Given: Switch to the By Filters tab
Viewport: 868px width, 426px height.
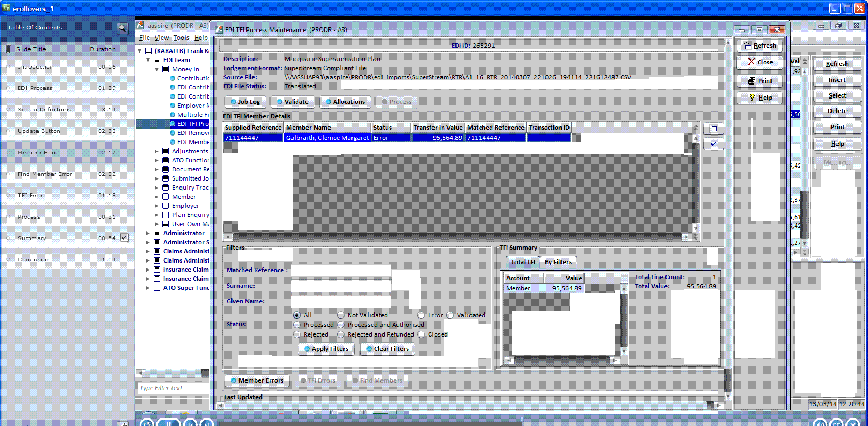Looking at the screenshot, I should (558, 262).
